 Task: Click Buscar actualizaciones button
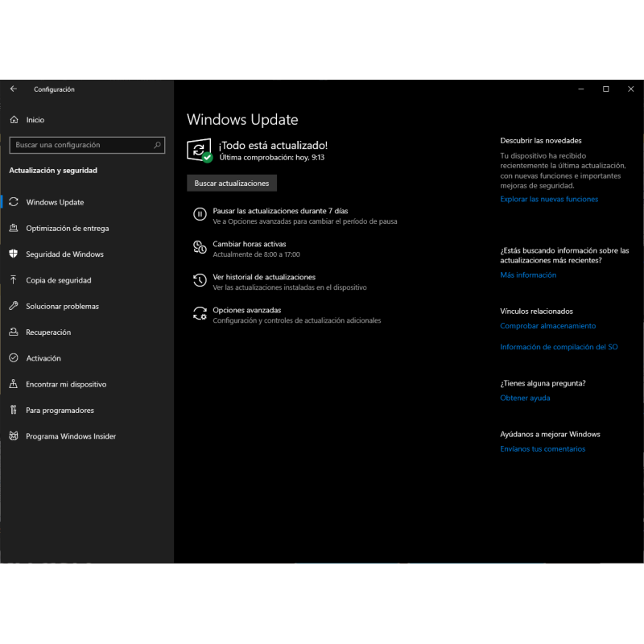coord(232,184)
